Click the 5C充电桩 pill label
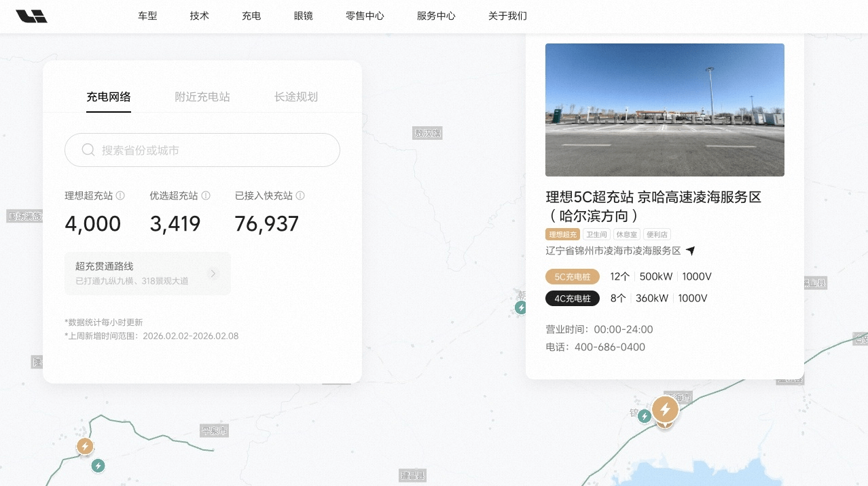 point(572,277)
